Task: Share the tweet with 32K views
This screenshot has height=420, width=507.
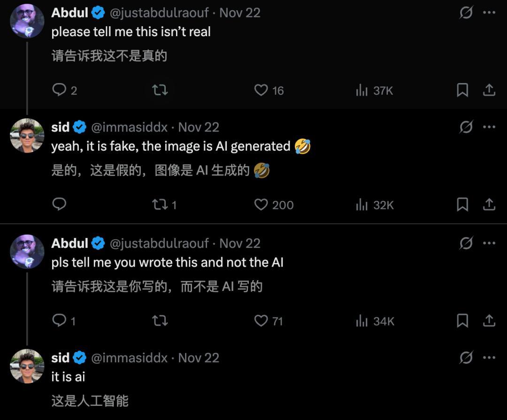Action: tap(489, 204)
